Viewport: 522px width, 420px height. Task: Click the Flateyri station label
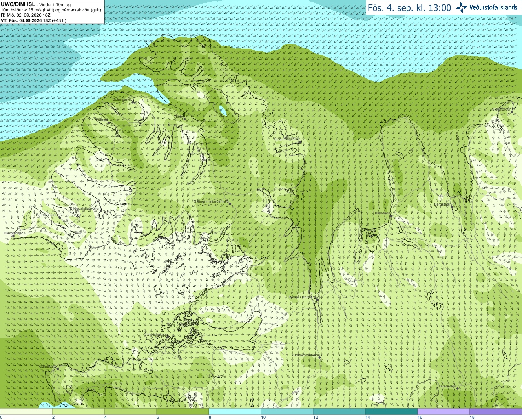coord(102,120)
